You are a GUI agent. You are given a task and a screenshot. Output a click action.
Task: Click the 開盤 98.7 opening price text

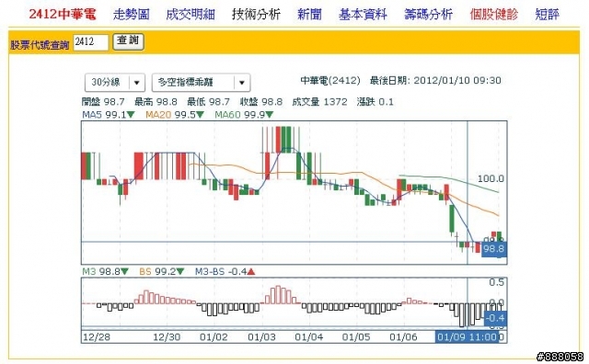coord(103,102)
